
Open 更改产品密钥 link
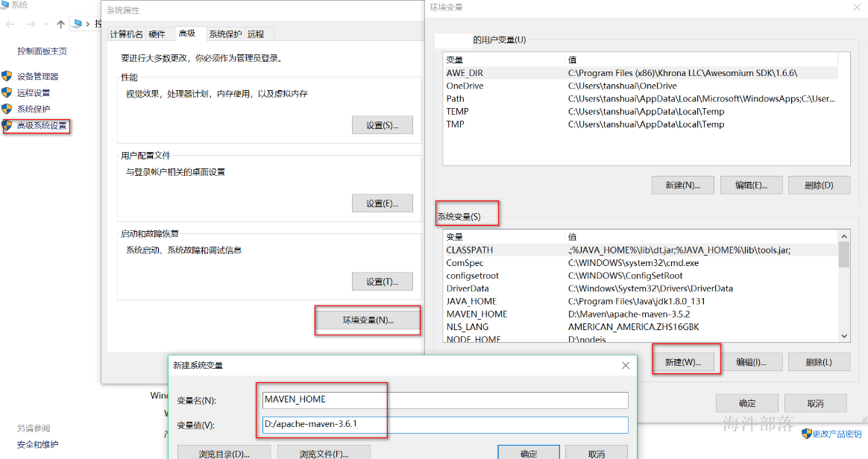[837, 434]
